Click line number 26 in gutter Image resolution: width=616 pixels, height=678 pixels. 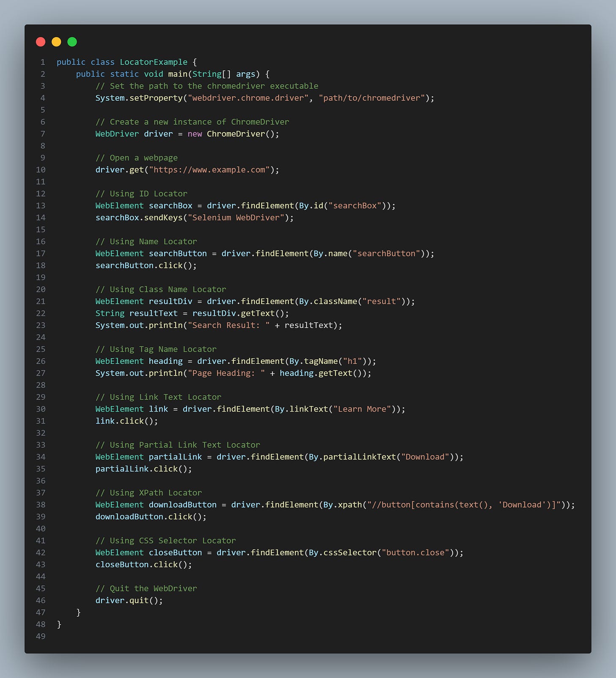pyautogui.click(x=41, y=361)
